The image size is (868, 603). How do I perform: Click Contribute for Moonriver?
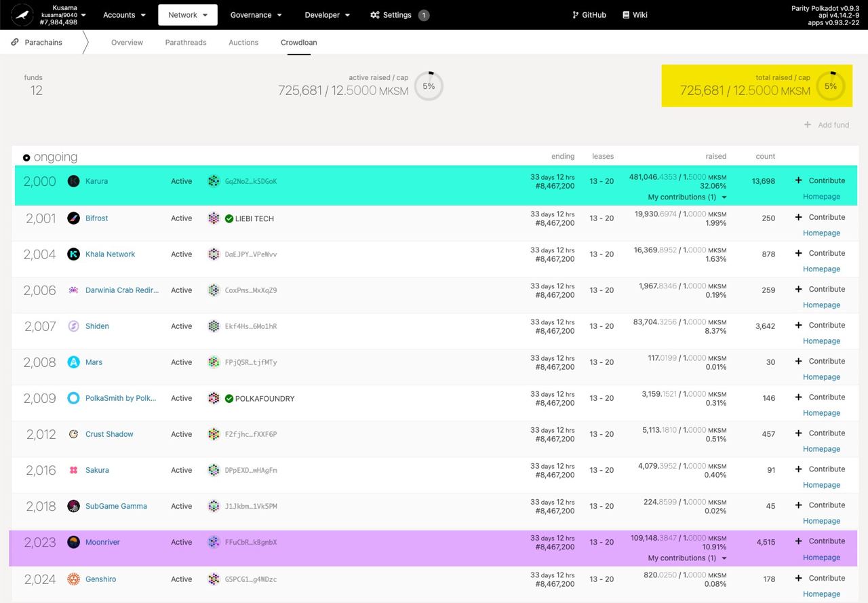pos(820,541)
